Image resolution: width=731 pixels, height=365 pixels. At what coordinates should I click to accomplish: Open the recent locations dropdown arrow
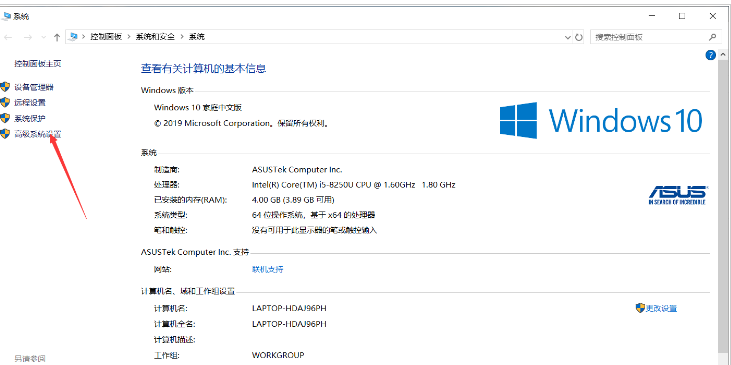[x=44, y=37]
